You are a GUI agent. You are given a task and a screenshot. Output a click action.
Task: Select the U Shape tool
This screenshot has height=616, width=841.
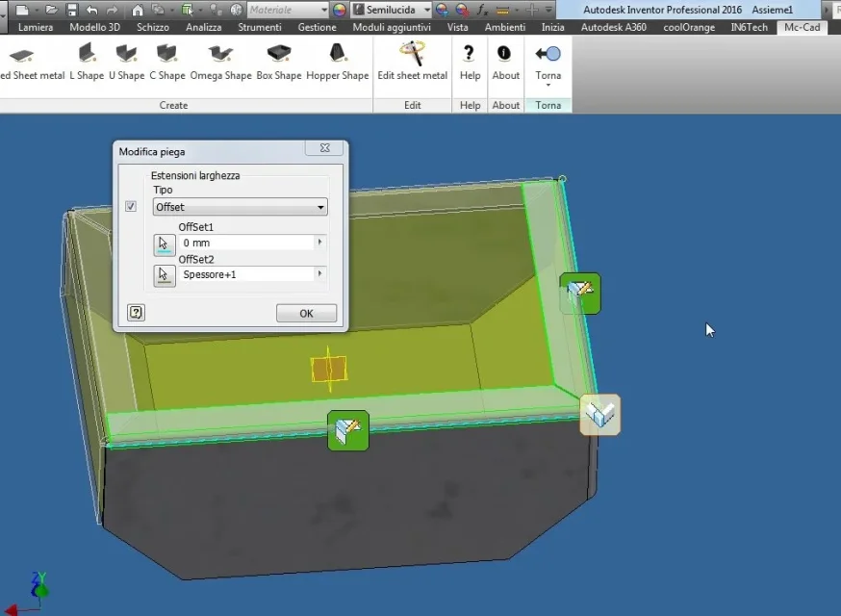pos(127,62)
